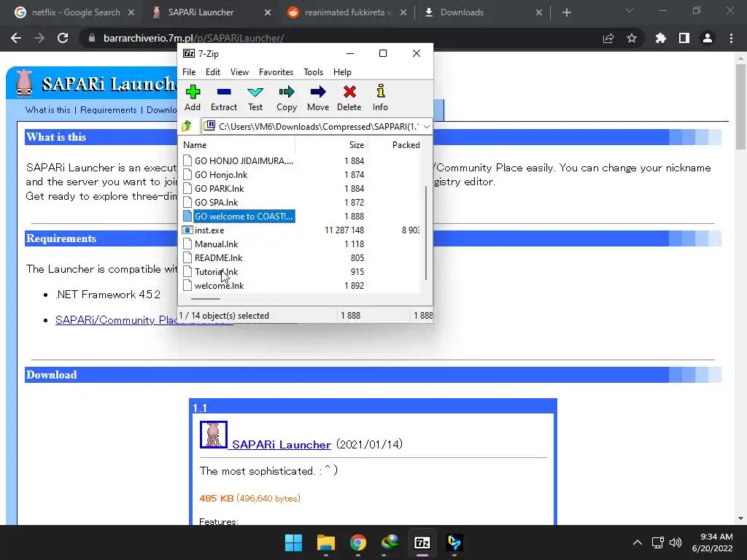Click the vertical scrollbar in 7-Zip file list
The width and height of the screenshot is (747, 560).
426,233
